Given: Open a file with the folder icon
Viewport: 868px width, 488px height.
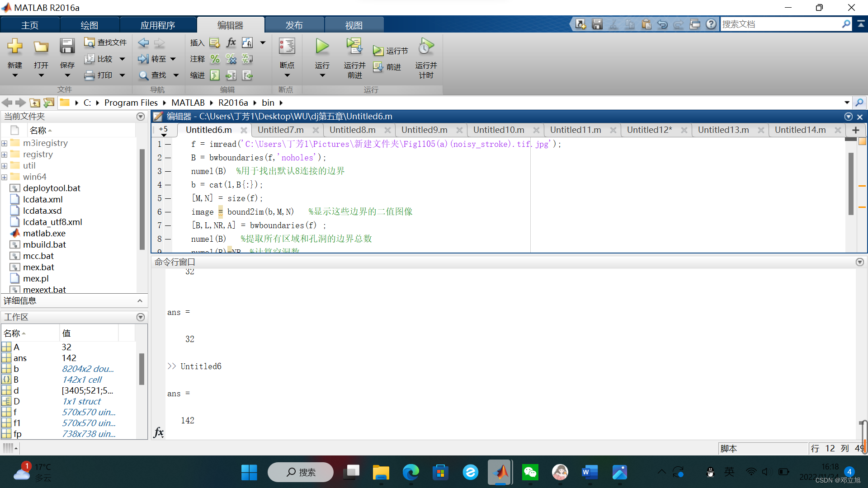Looking at the screenshot, I should pos(41,47).
